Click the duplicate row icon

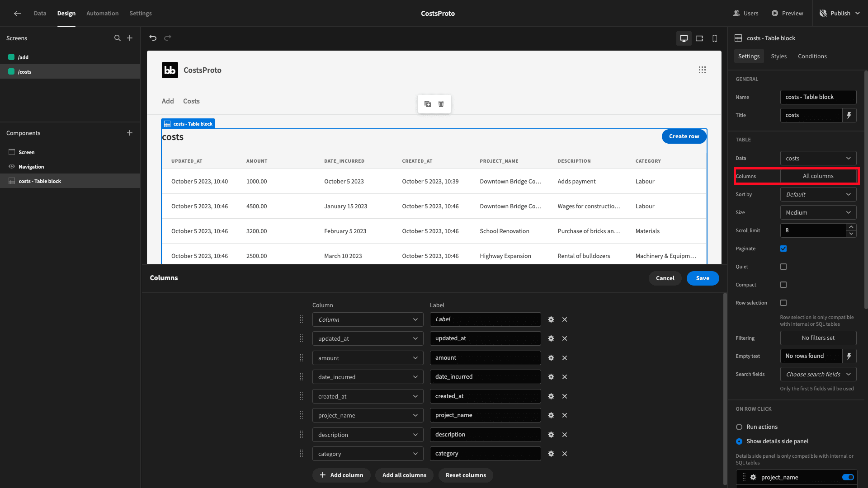[428, 104]
